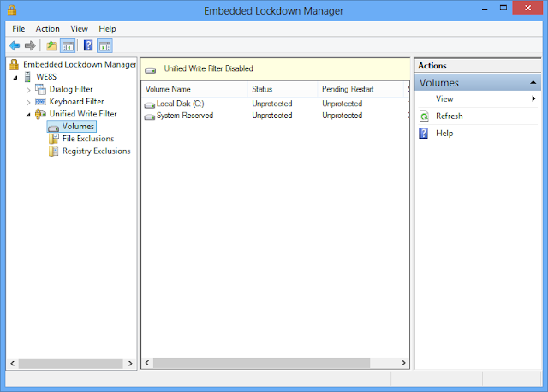Click the volumes list horizontal scrollbar thumb
548x392 pixels.
[x=261, y=363]
